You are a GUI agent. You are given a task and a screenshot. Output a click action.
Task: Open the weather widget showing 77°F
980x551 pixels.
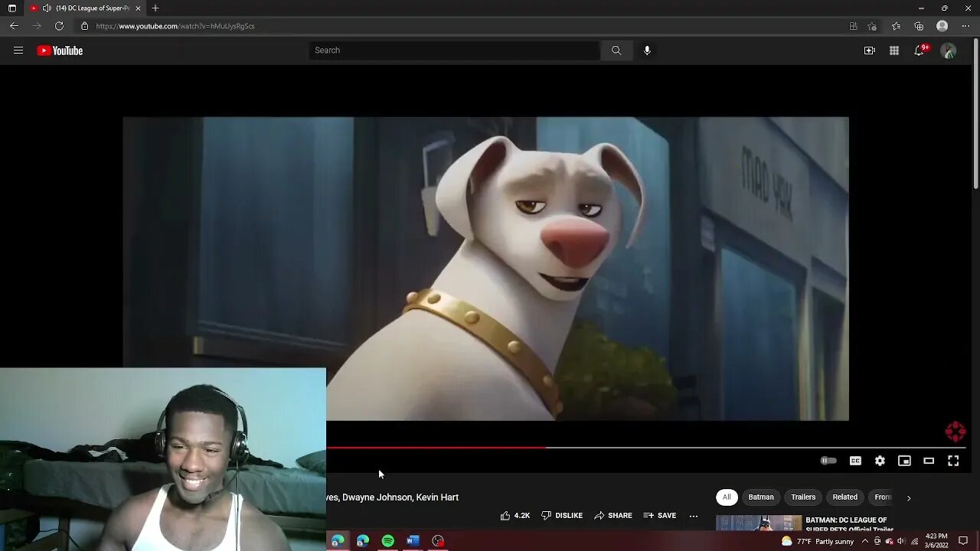[x=817, y=541]
